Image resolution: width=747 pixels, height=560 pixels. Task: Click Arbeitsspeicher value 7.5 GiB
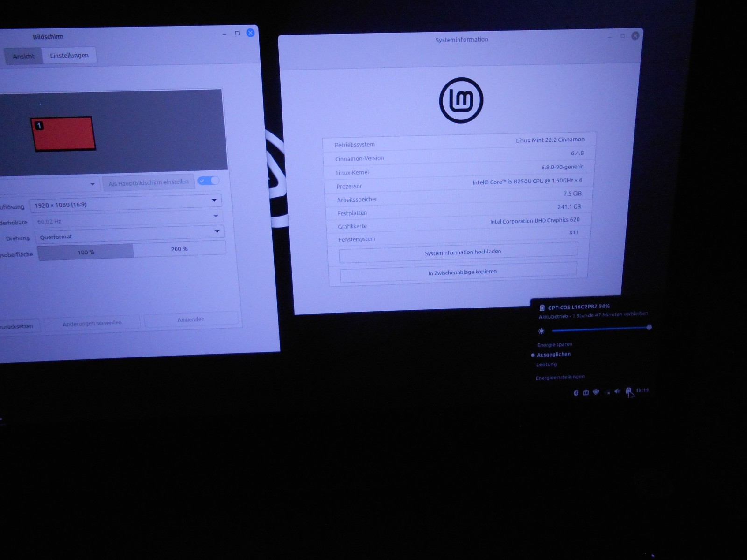point(572,194)
